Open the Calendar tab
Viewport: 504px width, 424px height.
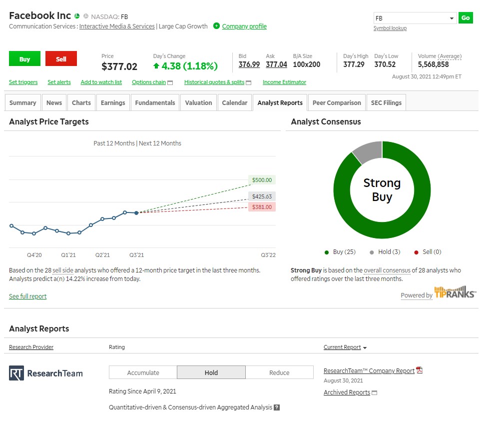coord(235,102)
